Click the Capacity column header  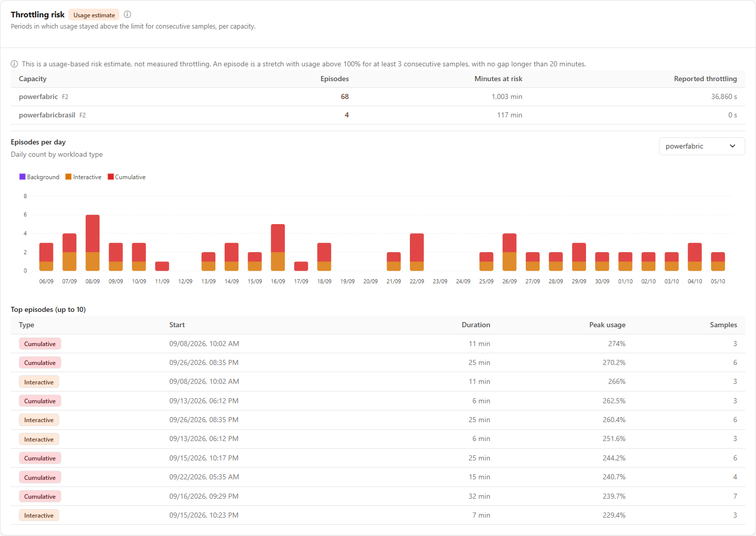click(x=33, y=79)
